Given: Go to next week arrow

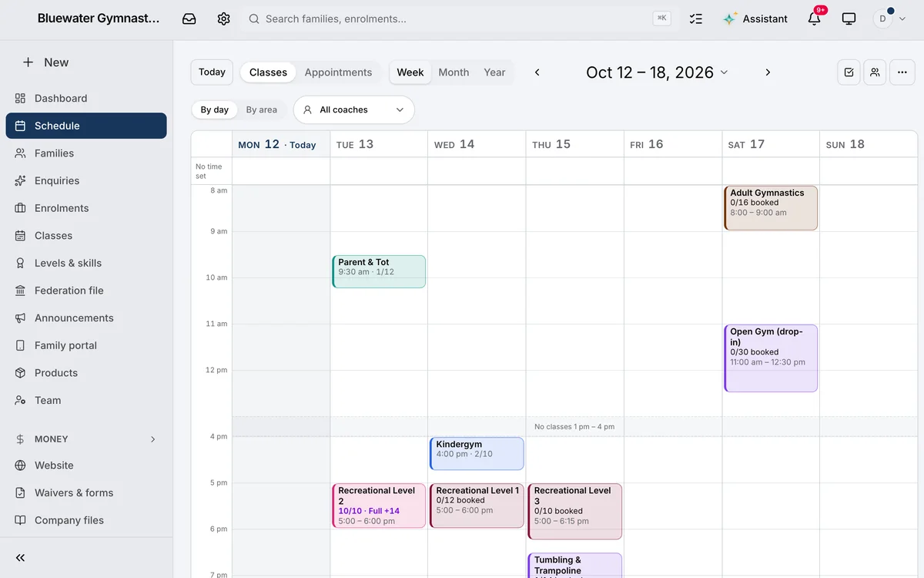Looking at the screenshot, I should coord(768,72).
